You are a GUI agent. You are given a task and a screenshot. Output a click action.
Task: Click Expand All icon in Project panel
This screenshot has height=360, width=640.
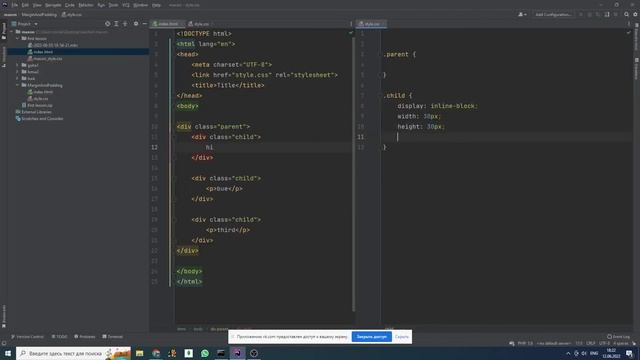116,24
